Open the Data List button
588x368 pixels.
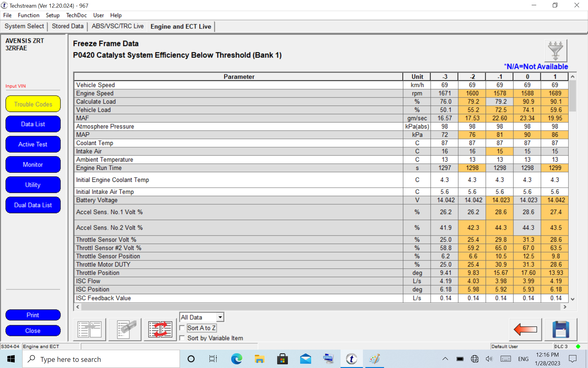[33, 124]
